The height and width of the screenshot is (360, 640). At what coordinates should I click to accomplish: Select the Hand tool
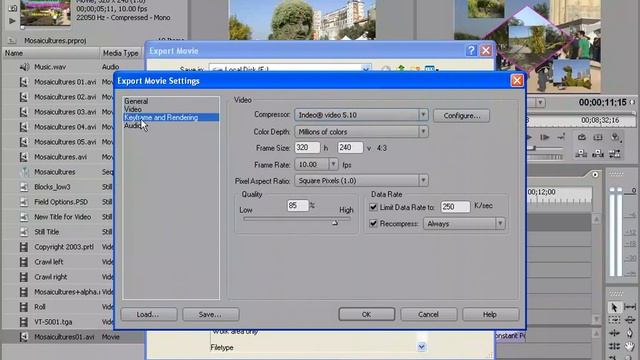630,346
